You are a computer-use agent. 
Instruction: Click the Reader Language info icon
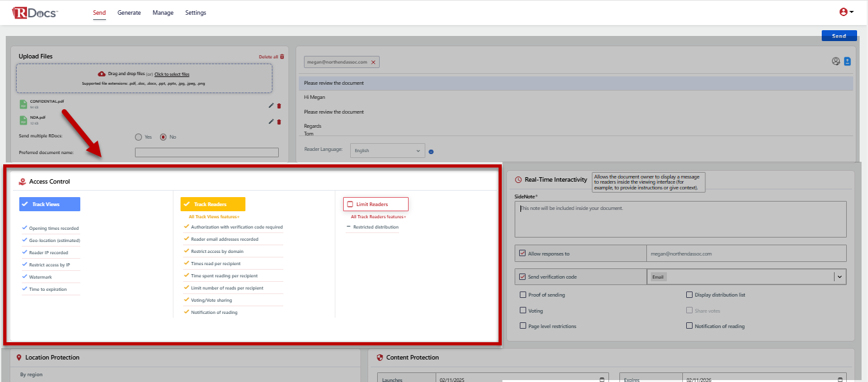431,152
